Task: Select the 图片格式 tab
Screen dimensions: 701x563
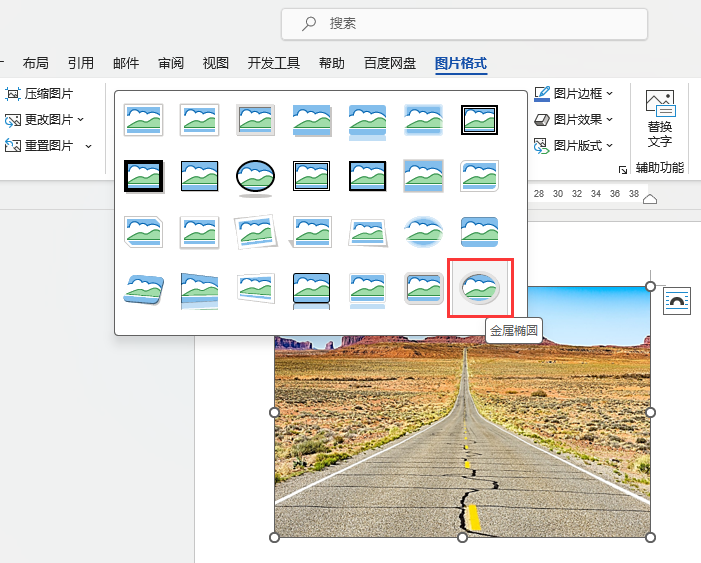Action: coord(461,63)
